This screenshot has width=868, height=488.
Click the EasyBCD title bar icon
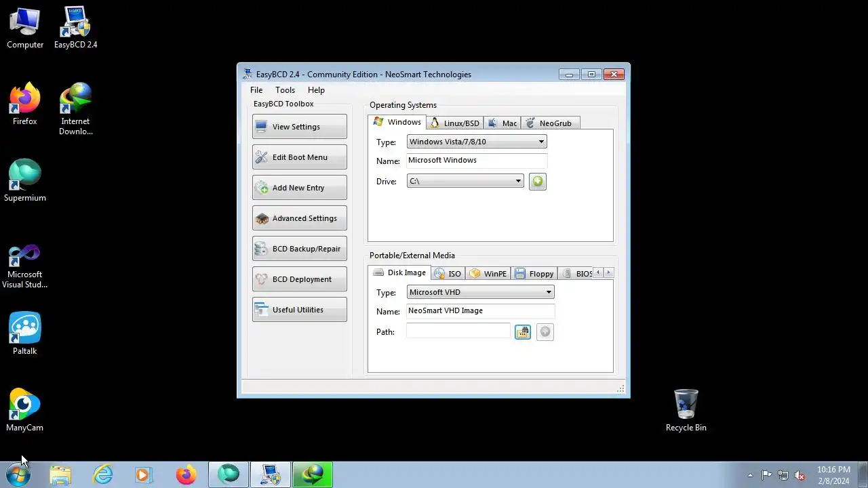click(x=248, y=75)
